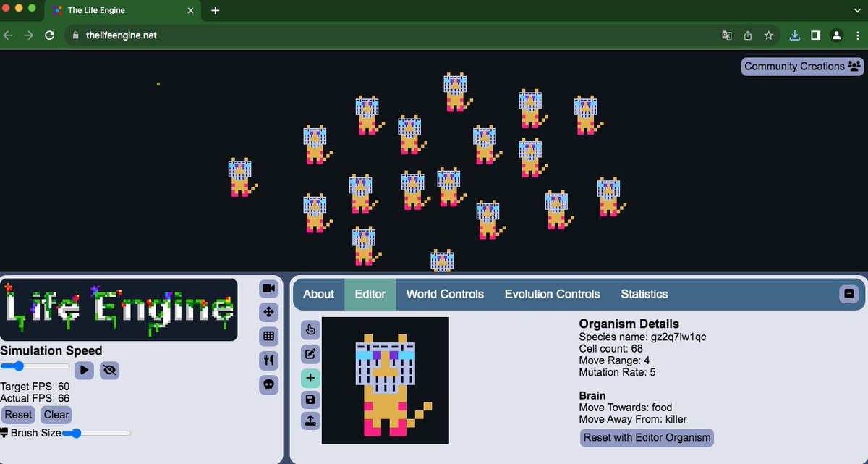Open Community Creations

coord(802,66)
